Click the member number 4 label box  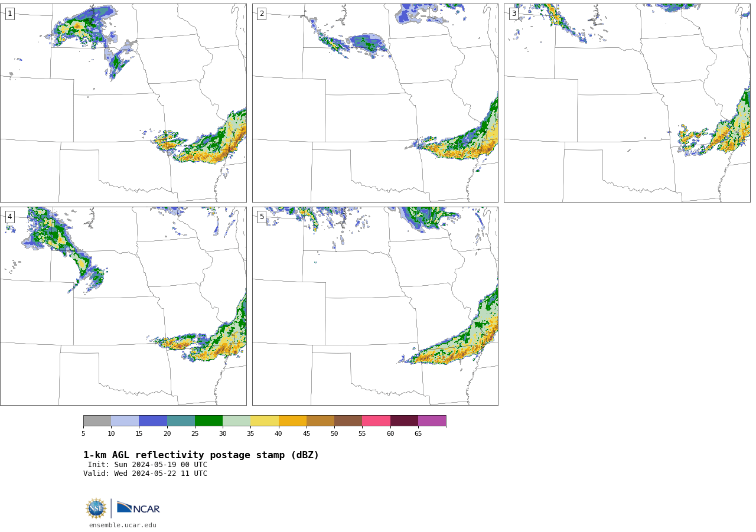click(9, 217)
